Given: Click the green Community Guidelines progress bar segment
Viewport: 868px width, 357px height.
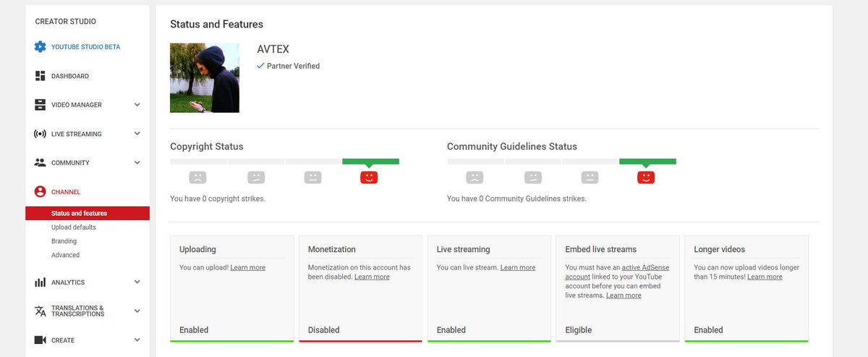Looking at the screenshot, I should tap(647, 161).
